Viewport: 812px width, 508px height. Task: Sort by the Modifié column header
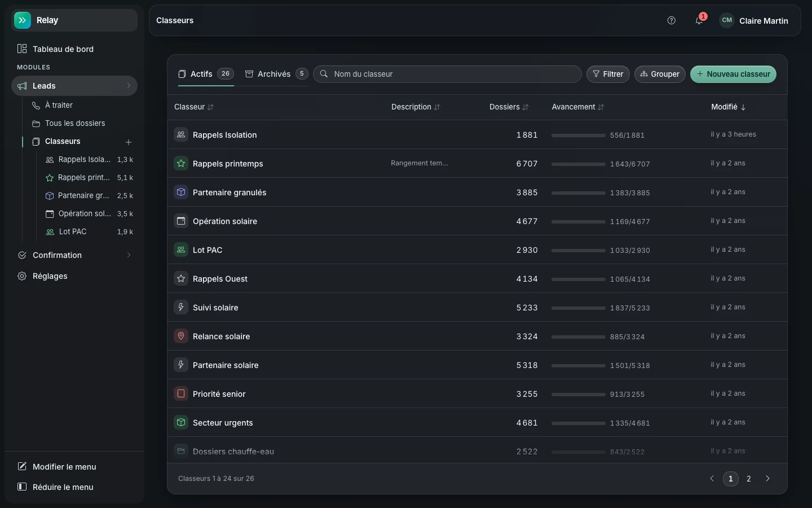click(x=729, y=107)
